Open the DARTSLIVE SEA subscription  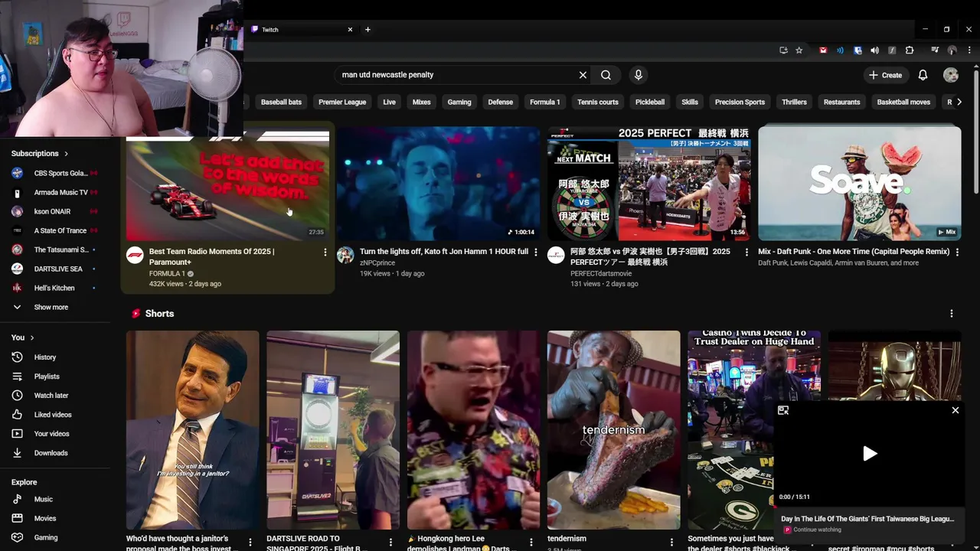point(55,269)
